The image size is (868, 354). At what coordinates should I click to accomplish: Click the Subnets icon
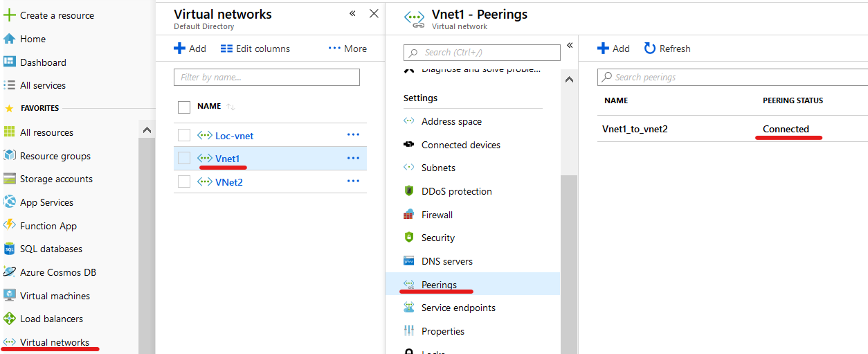point(409,168)
